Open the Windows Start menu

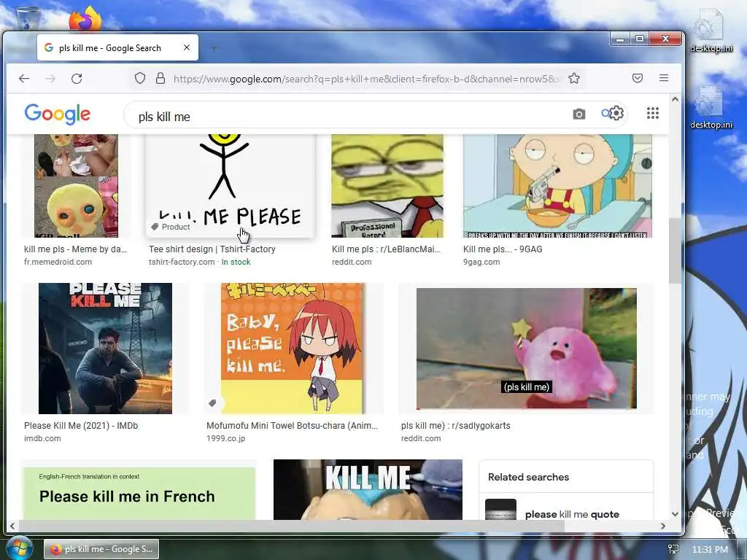pyautogui.click(x=19, y=548)
